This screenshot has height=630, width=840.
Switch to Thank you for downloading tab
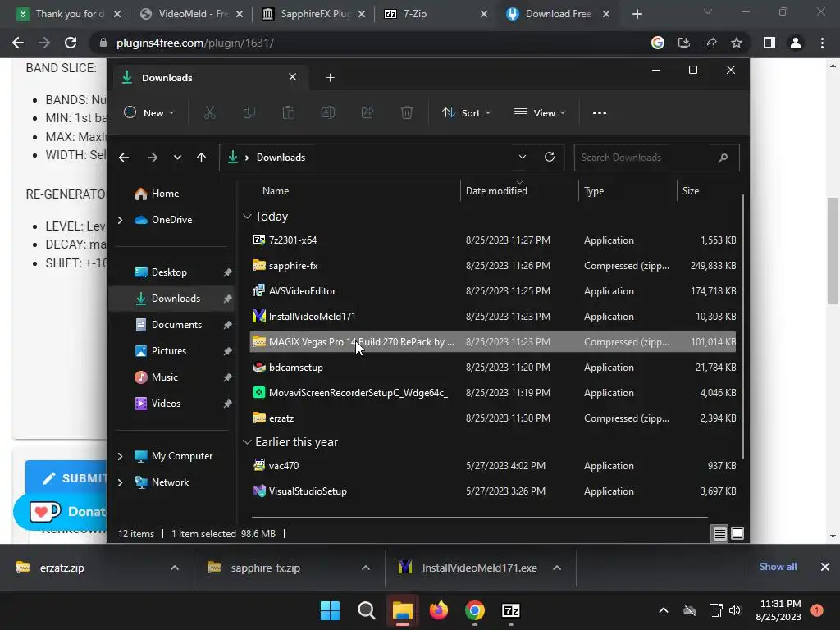tap(68, 14)
